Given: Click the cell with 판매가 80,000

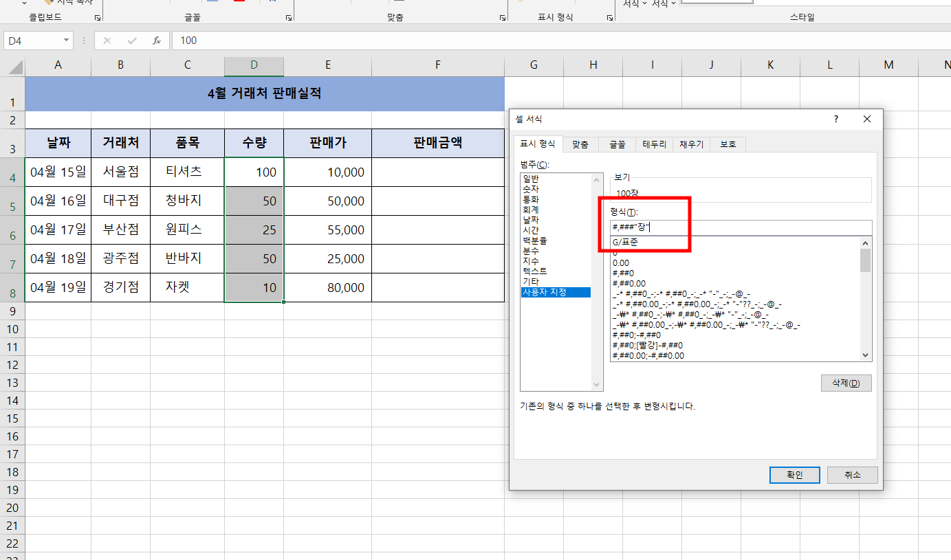Looking at the screenshot, I should coord(327,287).
